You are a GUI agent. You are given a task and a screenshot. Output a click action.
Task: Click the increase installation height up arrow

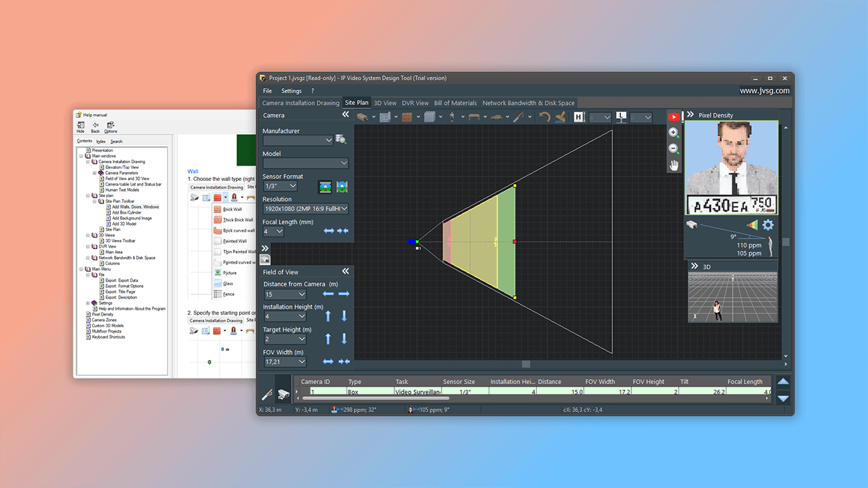click(328, 316)
